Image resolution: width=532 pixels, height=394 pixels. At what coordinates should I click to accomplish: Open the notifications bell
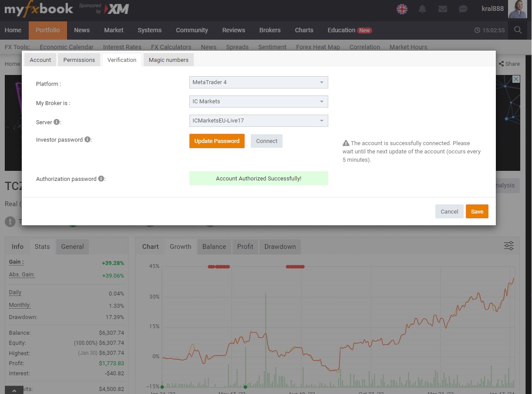(x=422, y=9)
